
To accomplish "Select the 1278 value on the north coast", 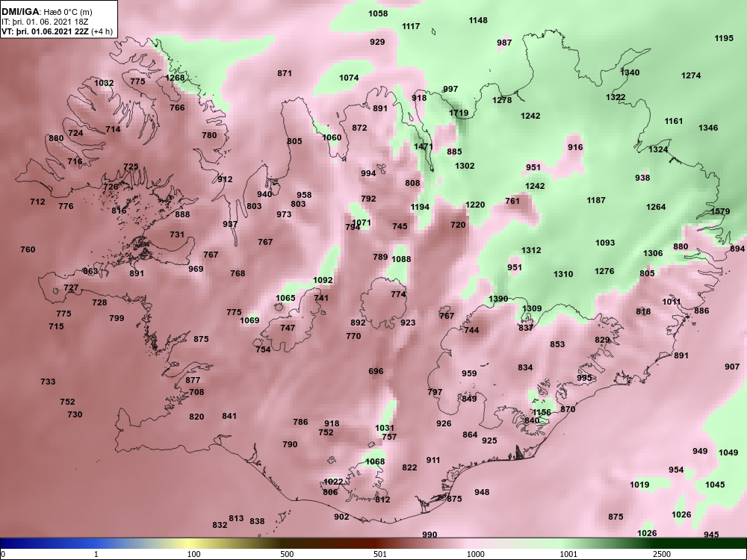I will [x=502, y=100].
